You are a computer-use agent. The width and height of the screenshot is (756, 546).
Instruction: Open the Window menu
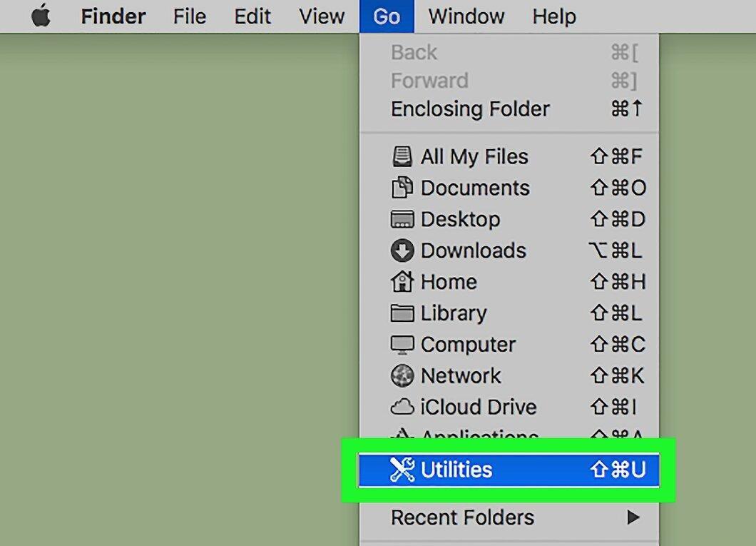pos(466,16)
